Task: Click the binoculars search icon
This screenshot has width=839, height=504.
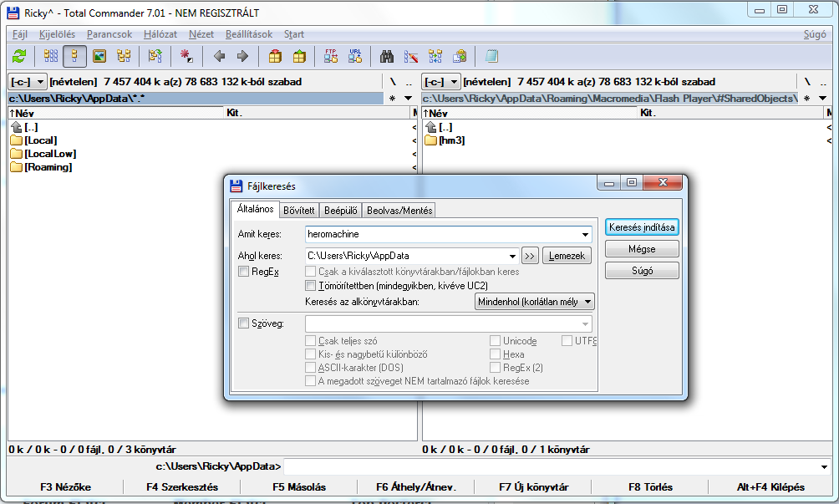Action: [x=387, y=56]
